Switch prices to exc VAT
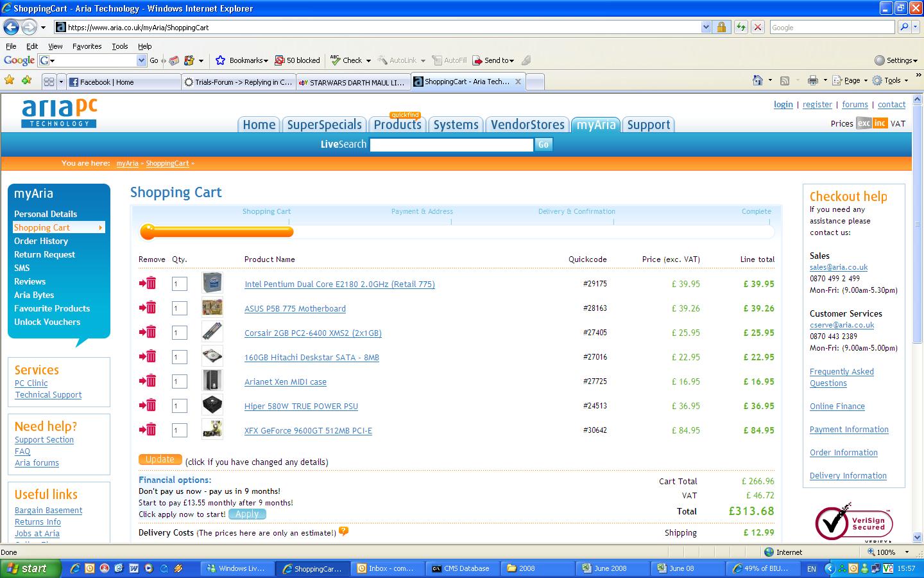 pyautogui.click(x=864, y=123)
